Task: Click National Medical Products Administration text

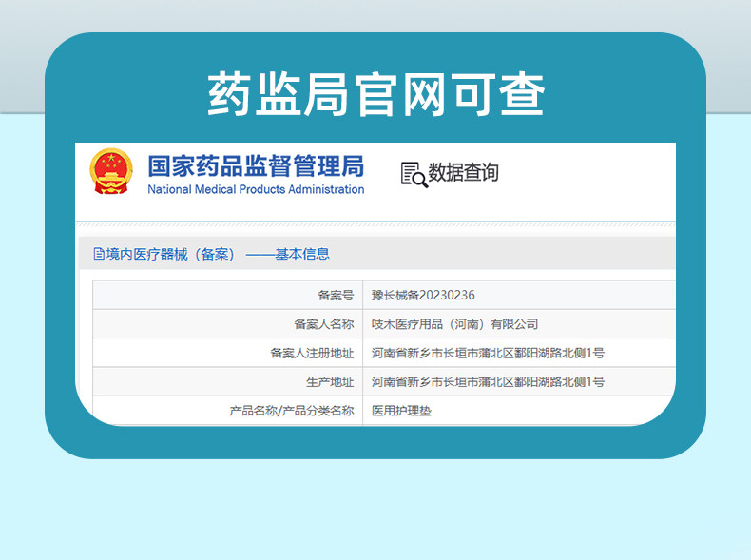Action: 256,189
